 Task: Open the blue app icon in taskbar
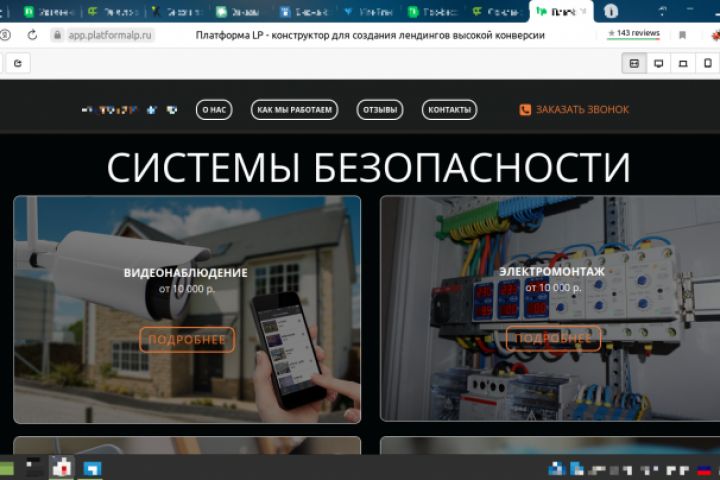(x=92, y=468)
